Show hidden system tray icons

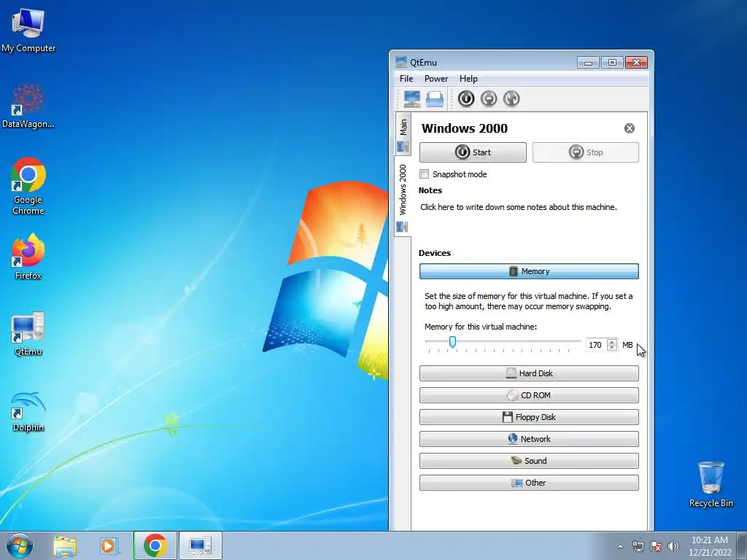620,546
